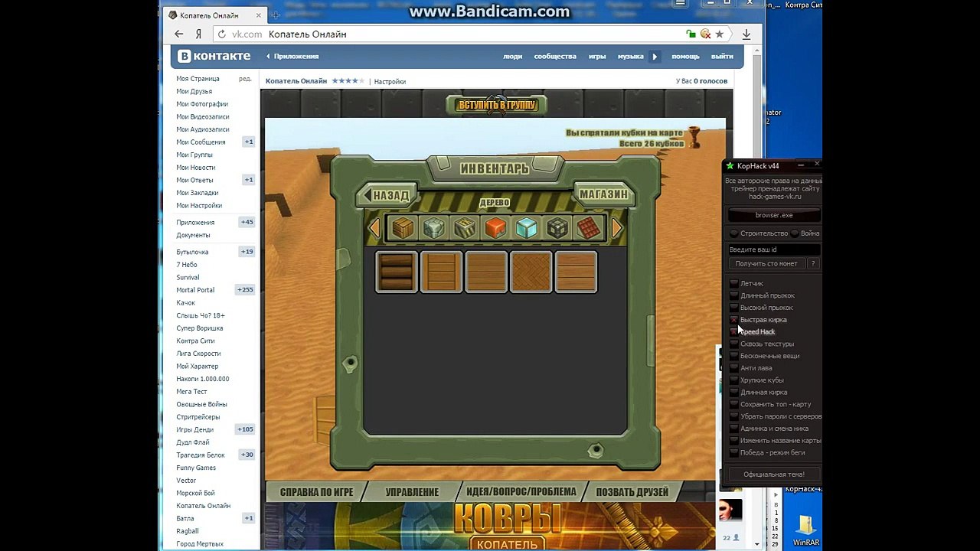Toggle the Анти лава checkbox
Screen dimensions: 980x551
734,368
